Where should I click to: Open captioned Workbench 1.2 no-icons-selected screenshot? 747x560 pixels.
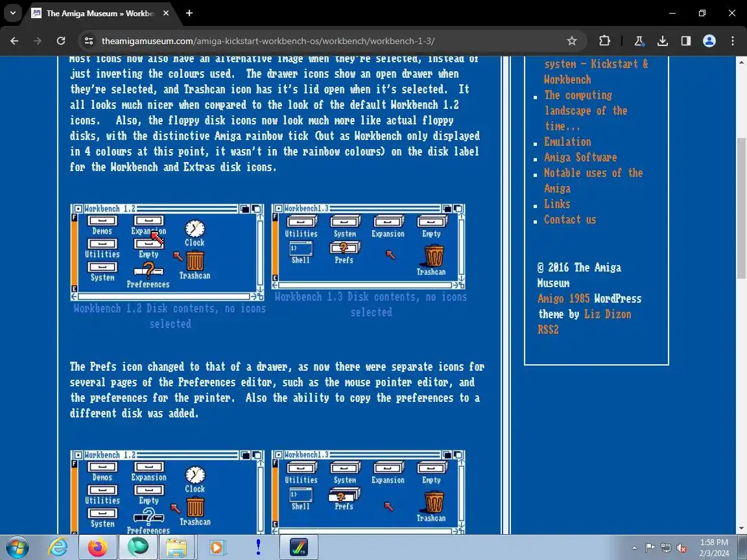tap(167, 252)
